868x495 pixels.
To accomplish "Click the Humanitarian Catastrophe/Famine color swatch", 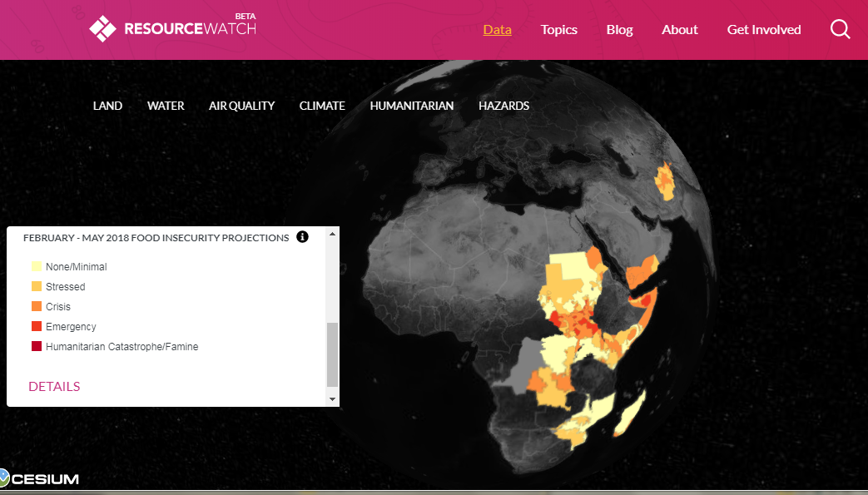I will (x=37, y=347).
